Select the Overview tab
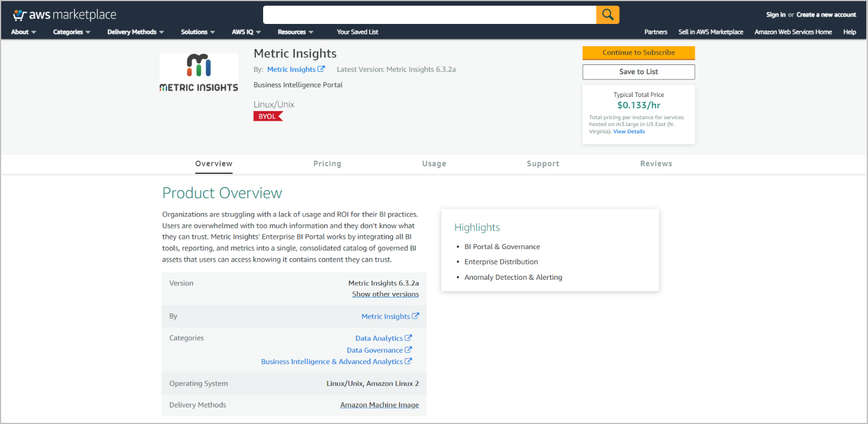 tap(214, 164)
